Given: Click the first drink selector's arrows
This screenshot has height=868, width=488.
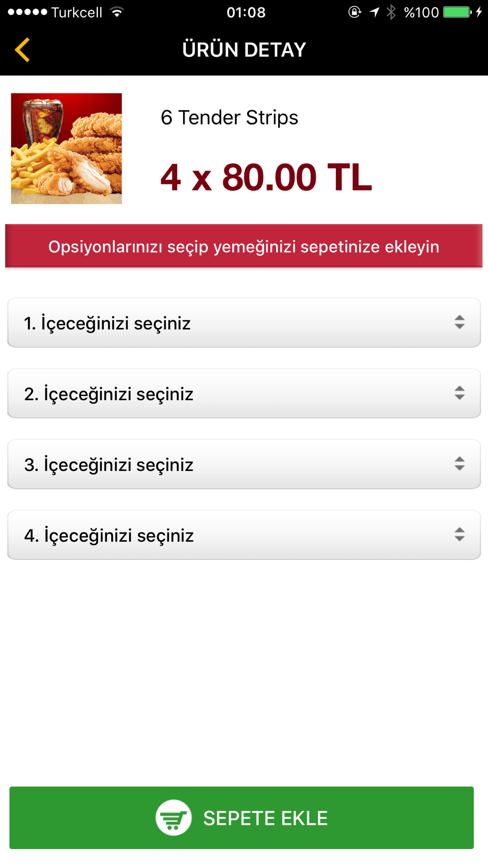Looking at the screenshot, I should [459, 322].
